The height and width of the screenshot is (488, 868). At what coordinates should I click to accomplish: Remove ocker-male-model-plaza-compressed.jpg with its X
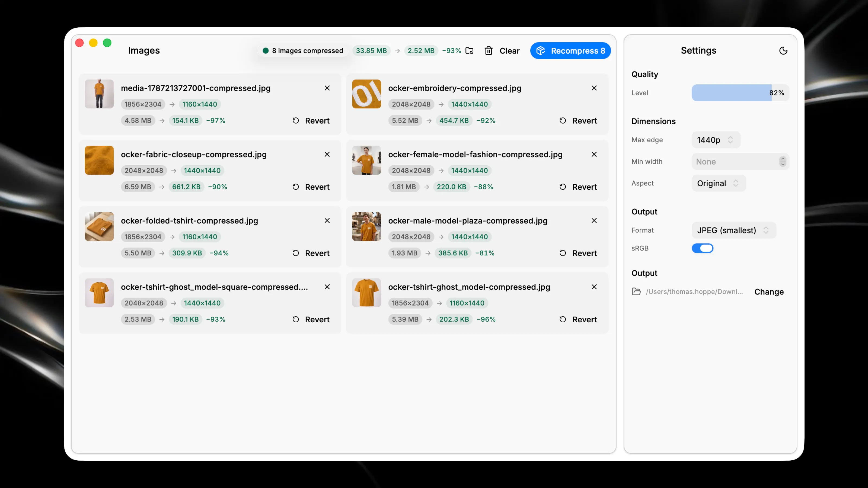[x=594, y=221]
